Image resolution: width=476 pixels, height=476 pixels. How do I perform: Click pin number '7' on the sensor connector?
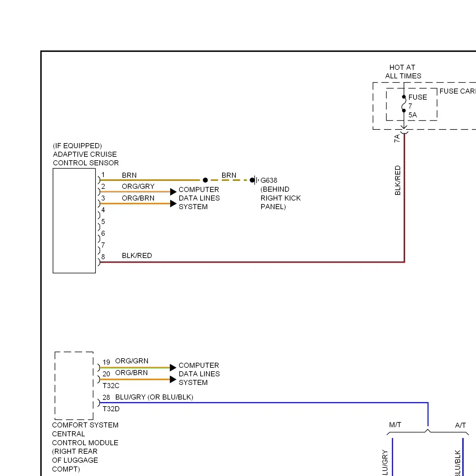point(103,245)
